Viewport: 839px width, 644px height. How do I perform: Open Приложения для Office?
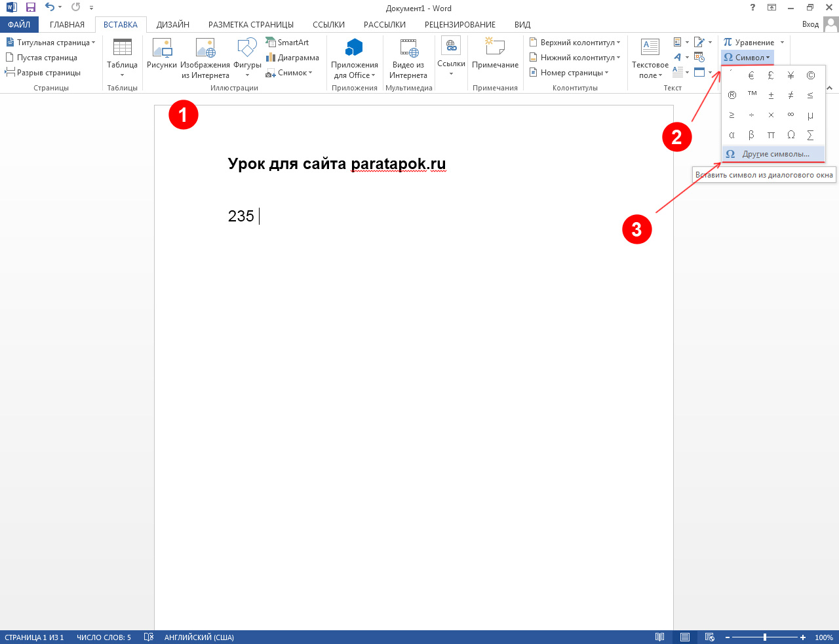[355, 58]
